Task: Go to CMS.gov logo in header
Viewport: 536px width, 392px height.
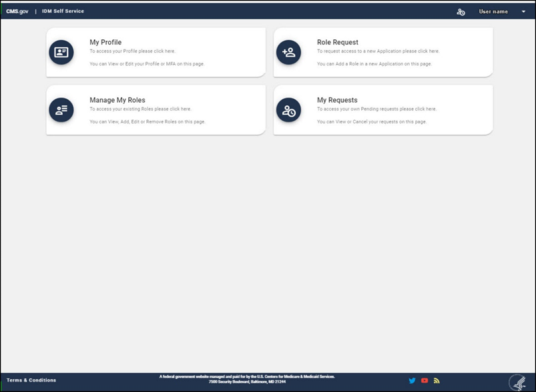Action: pos(17,11)
